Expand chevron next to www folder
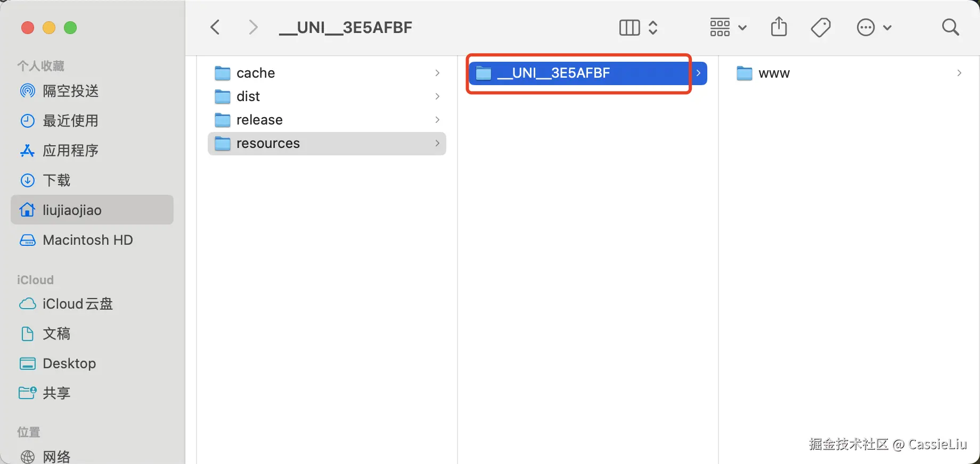 coord(959,73)
